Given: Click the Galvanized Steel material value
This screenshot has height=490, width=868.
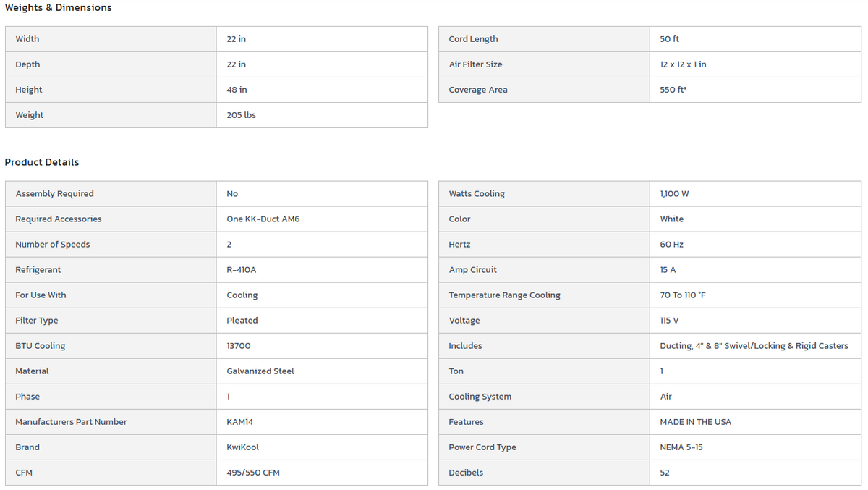Looking at the screenshot, I should point(260,371).
